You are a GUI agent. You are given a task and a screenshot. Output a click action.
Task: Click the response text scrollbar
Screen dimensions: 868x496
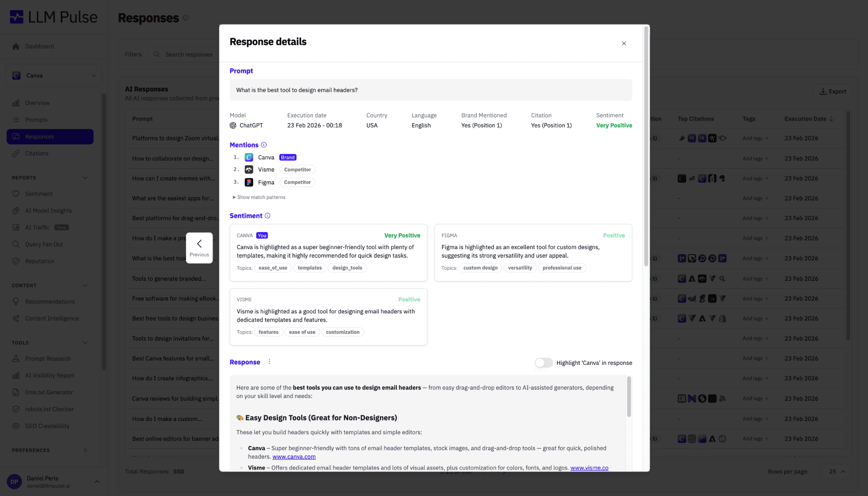(x=629, y=397)
